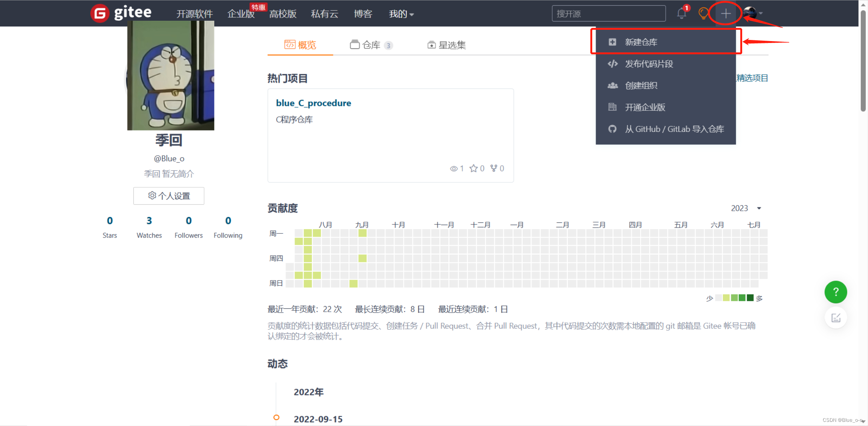Image resolution: width=868 pixels, height=426 pixels.
Task: Open 个人设置 personal settings
Action: point(168,196)
